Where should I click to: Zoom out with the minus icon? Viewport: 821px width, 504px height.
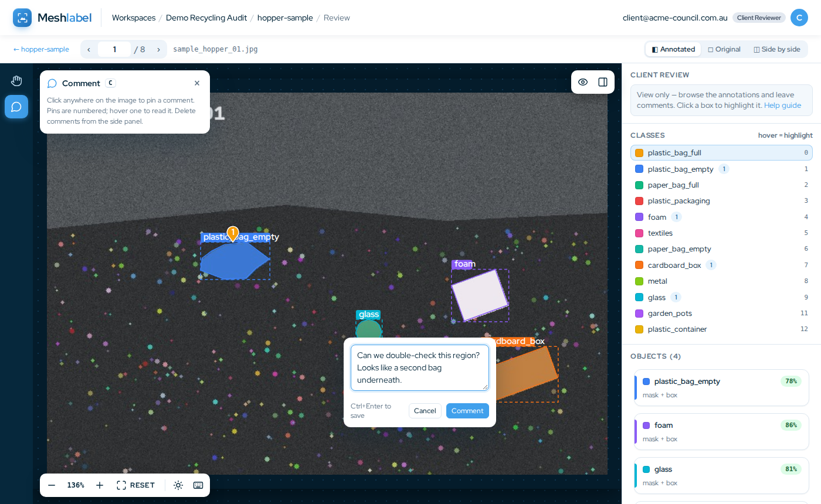52,485
